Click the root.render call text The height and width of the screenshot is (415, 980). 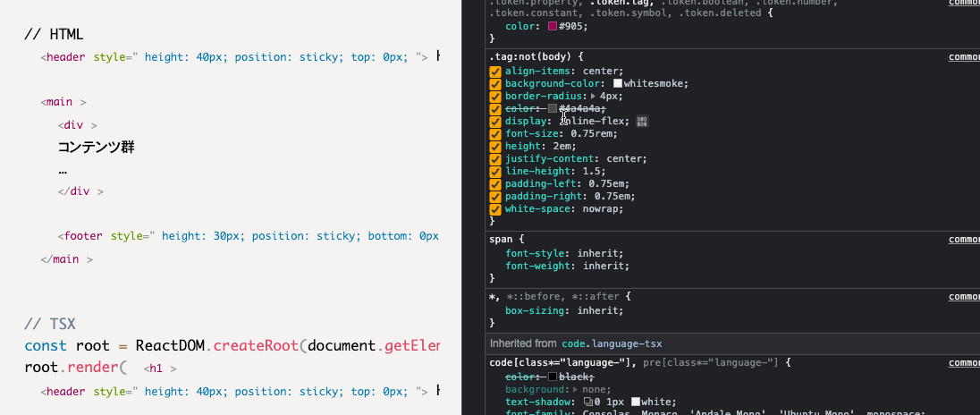[76, 368]
